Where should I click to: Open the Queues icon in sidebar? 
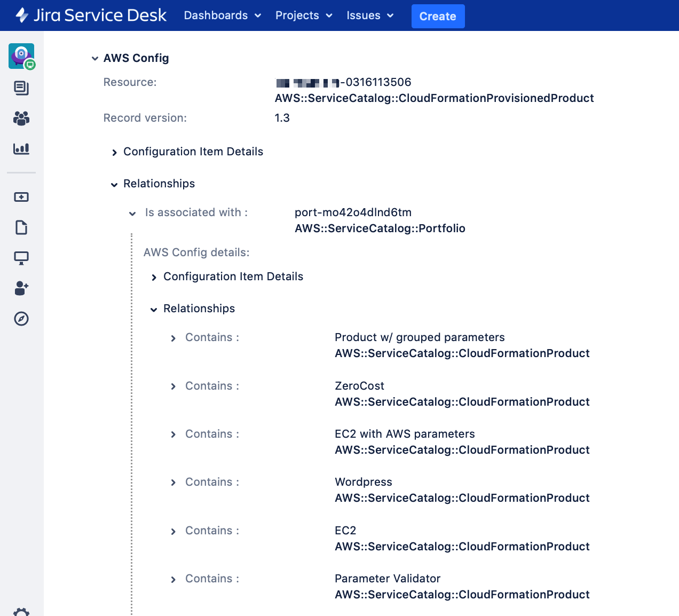coord(21,88)
